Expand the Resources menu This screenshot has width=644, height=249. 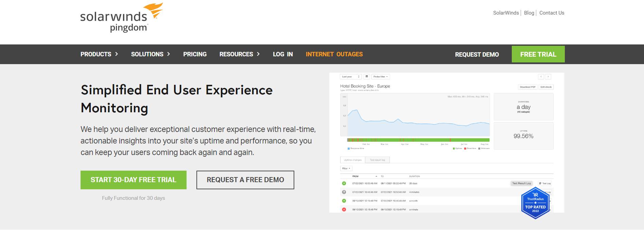pyautogui.click(x=240, y=54)
